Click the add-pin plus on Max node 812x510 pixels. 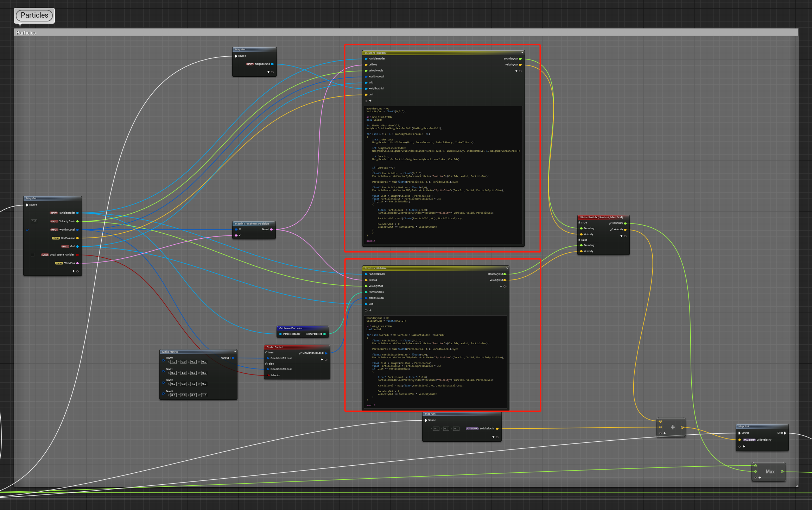[x=760, y=478]
